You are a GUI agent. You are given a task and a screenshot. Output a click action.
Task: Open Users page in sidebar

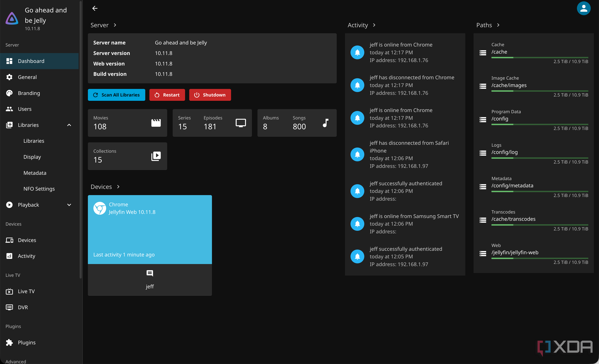pos(39,109)
